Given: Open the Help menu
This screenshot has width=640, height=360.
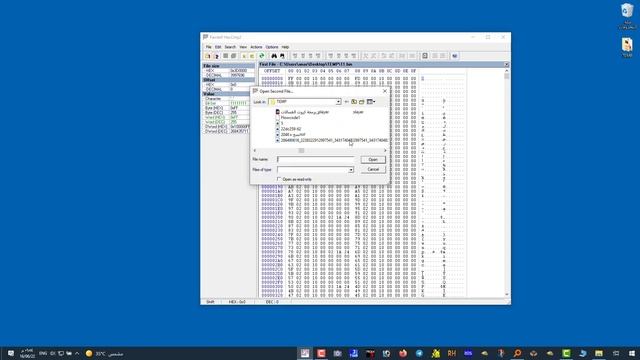Looking at the screenshot, I should (x=285, y=47).
